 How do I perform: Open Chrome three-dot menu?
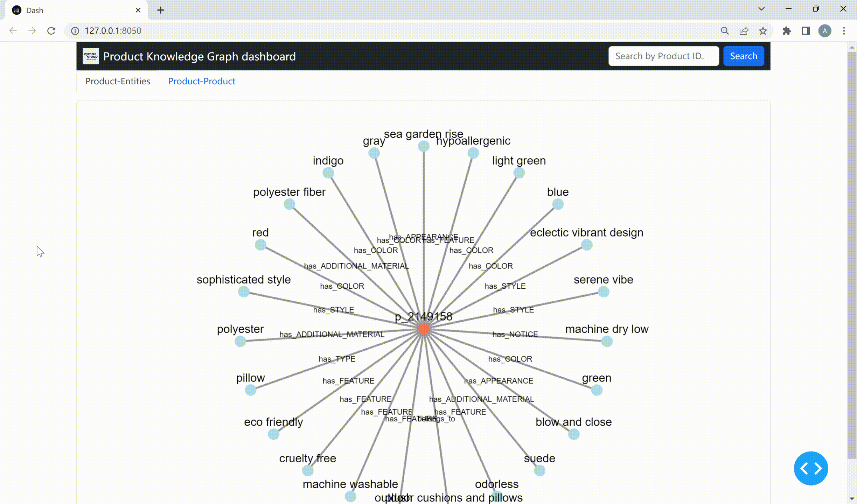click(844, 31)
